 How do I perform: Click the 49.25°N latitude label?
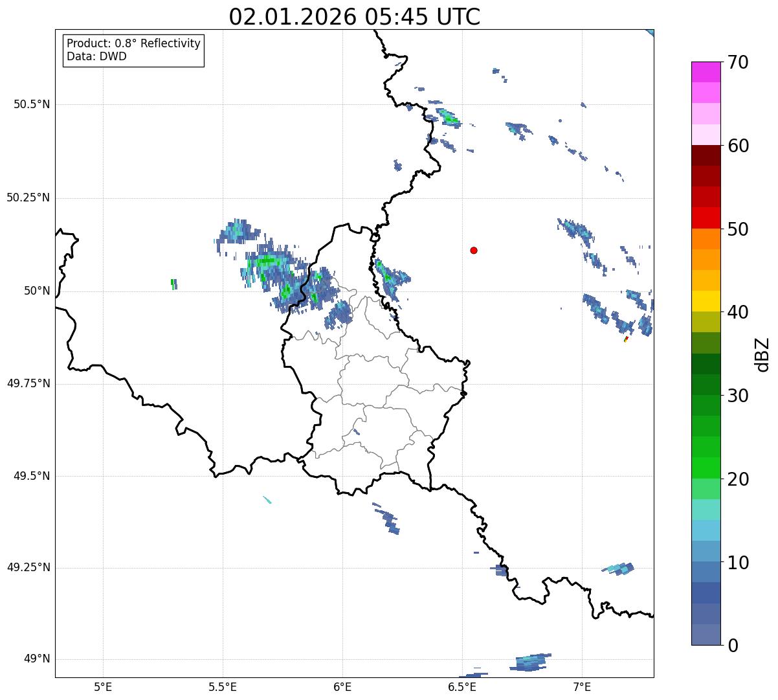pos(28,568)
